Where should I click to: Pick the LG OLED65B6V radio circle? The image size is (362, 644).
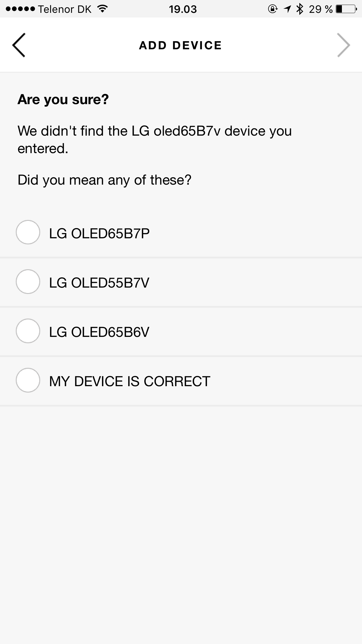[28, 331]
